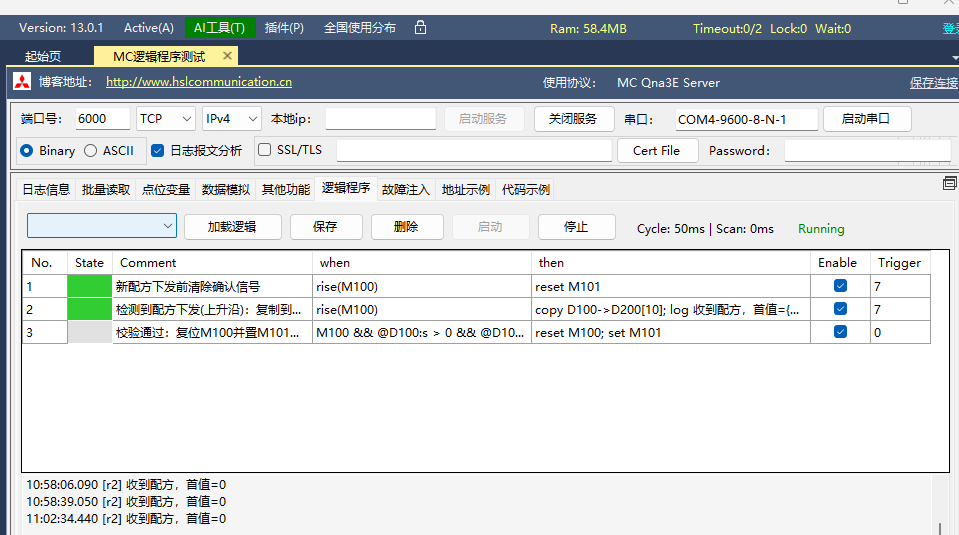Viewport: 959px width, 535px height.
Task: Click the 保存连接 link
Action: click(933, 83)
